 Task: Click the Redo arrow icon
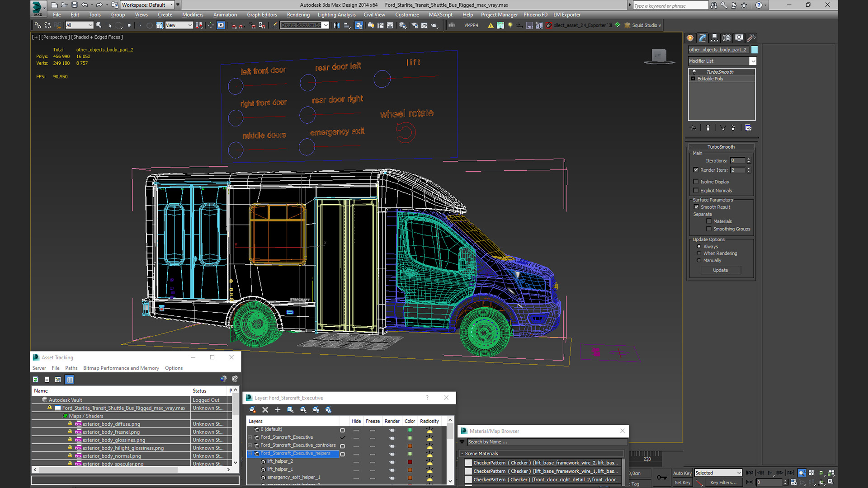coord(99,5)
